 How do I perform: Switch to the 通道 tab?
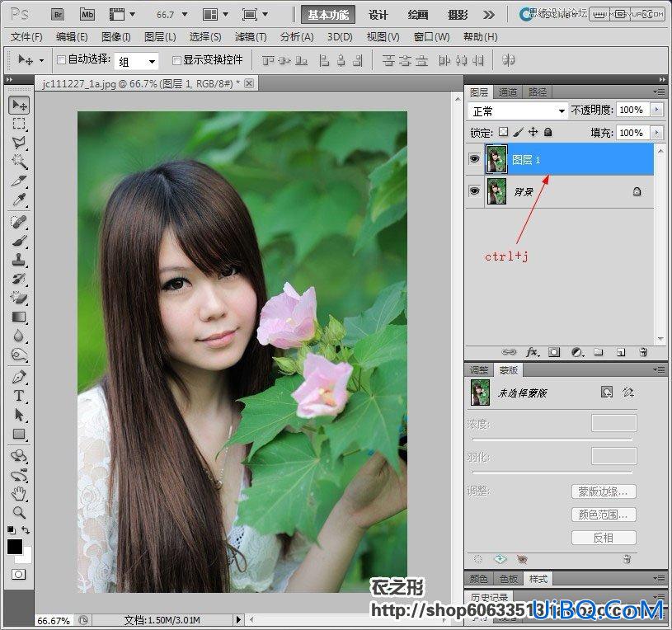click(x=508, y=92)
